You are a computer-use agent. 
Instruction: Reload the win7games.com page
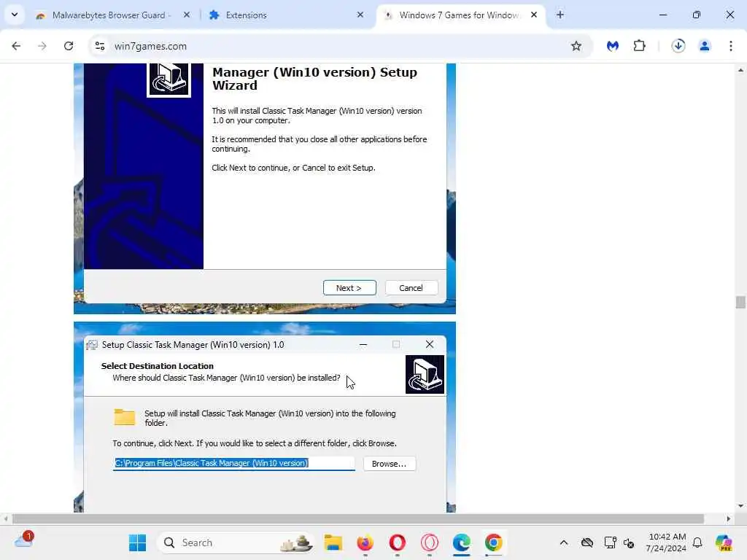(x=69, y=46)
